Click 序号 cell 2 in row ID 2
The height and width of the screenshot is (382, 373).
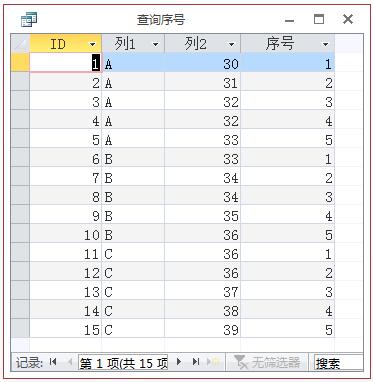287,82
